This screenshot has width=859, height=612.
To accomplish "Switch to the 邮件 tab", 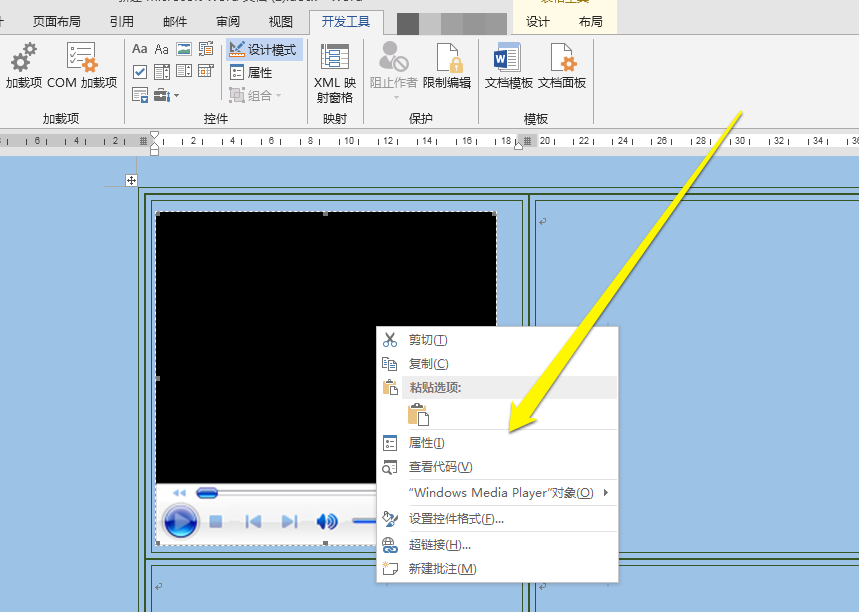I will click(175, 21).
